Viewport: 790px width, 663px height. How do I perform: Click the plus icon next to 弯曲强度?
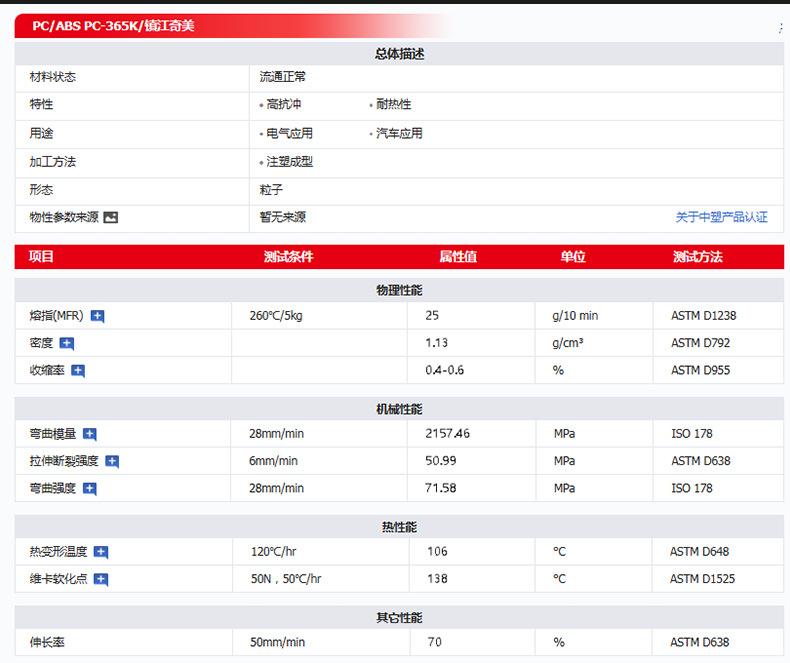[89, 489]
